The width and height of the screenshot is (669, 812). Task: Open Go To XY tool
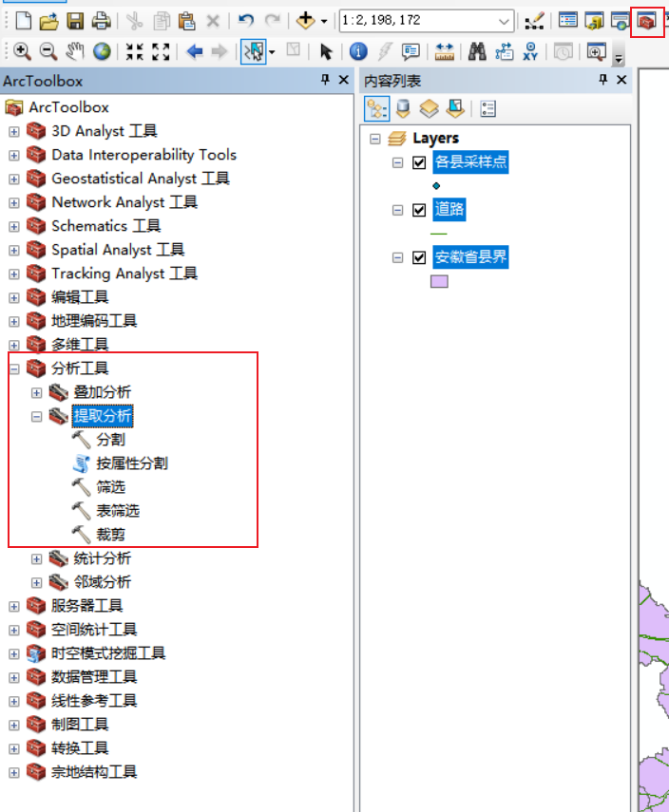tap(530, 51)
